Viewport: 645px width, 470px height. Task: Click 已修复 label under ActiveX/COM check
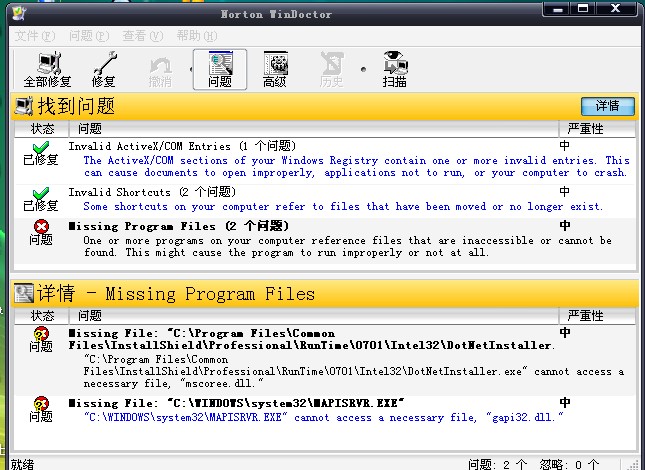click(41, 159)
